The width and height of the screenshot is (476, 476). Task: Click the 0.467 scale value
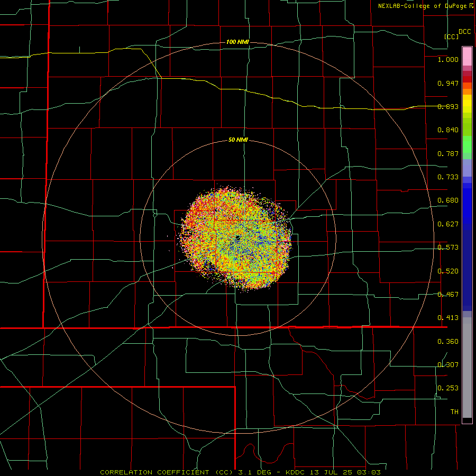pos(448,295)
